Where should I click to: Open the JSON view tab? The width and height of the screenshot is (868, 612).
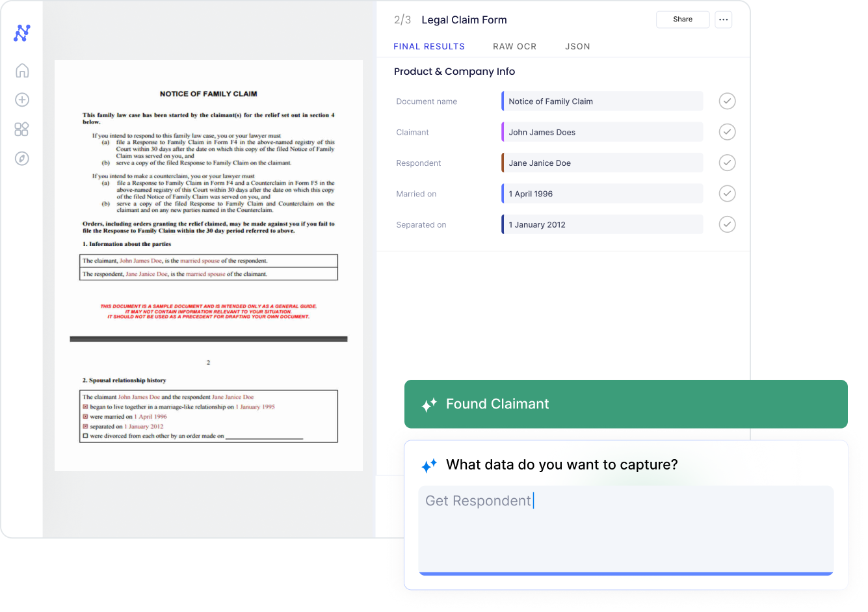click(577, 46)
